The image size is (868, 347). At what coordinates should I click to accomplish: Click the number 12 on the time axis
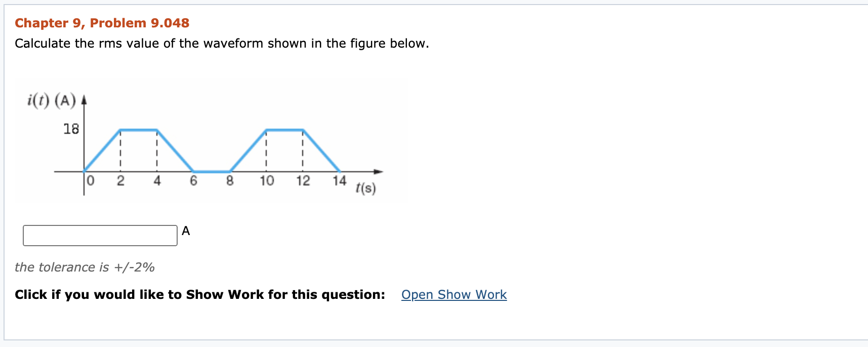coord(303,180)
